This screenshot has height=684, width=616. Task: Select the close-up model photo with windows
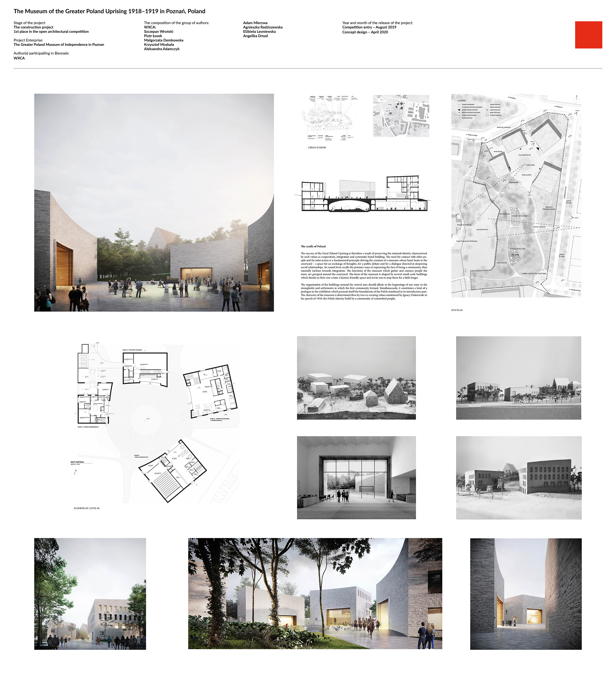(x=519, y=478)
